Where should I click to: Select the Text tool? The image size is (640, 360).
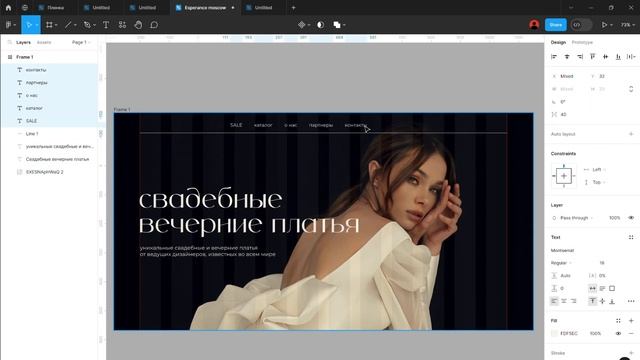(106, 25)
